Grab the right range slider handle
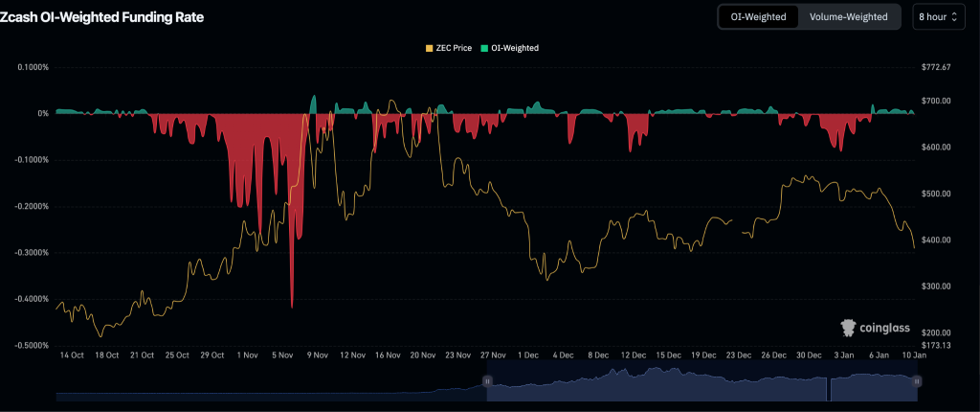 [x=917, y=380]
